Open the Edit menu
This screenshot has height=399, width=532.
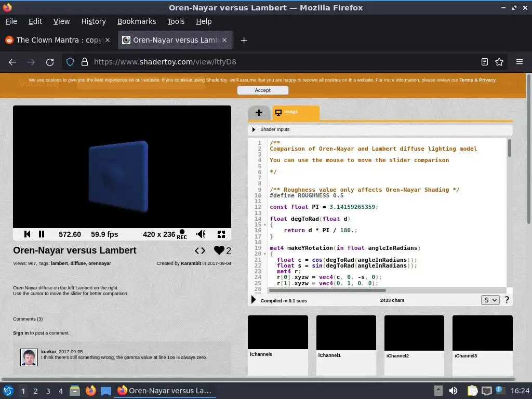pyautogui.click(x=35, y=21)
